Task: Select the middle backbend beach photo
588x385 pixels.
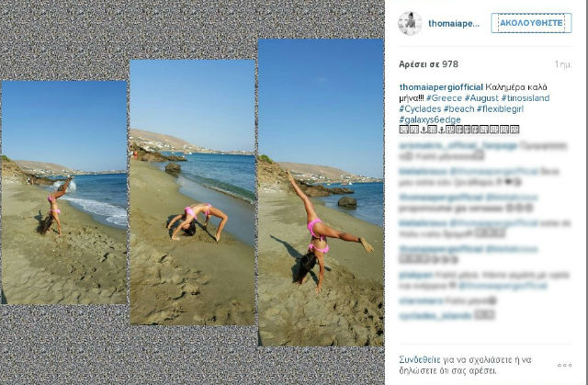Action: coord(192,192)
